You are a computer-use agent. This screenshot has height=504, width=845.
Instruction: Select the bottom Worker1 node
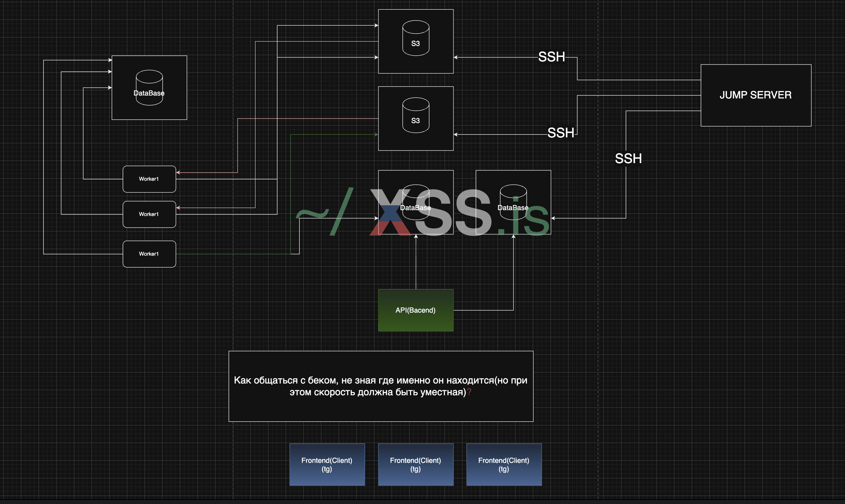point(149,254)
